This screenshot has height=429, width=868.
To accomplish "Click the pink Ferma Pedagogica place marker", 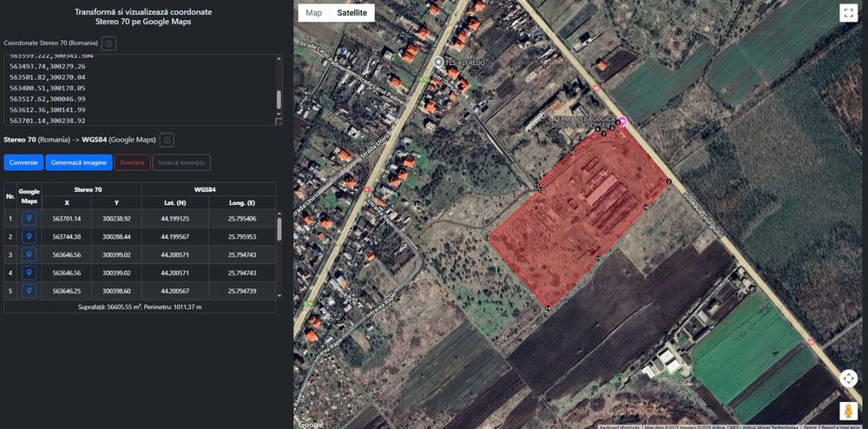I will (x=622, y=121).
